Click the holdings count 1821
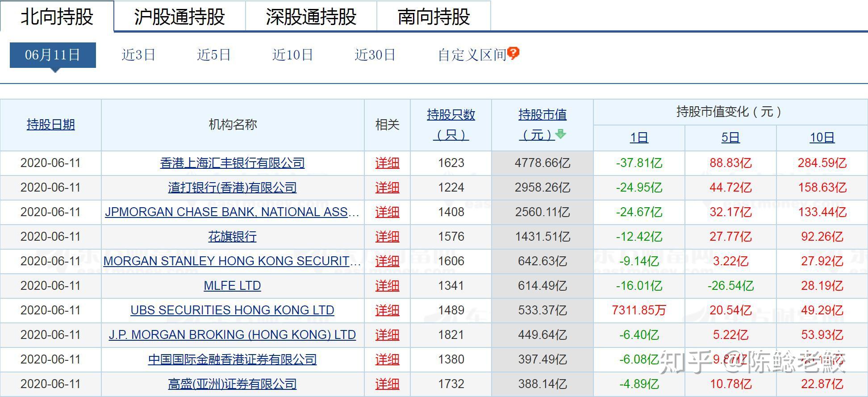 point(451,335)
